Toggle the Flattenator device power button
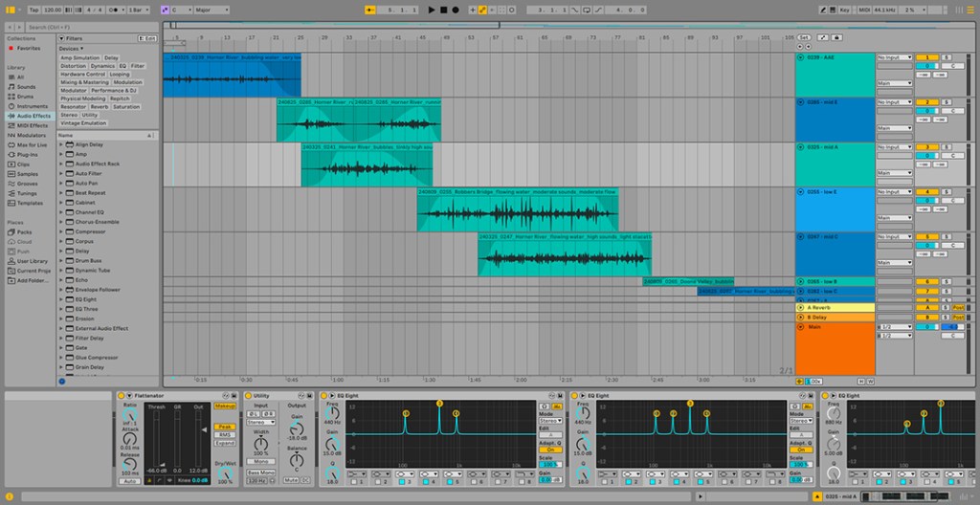 point(122,395)
